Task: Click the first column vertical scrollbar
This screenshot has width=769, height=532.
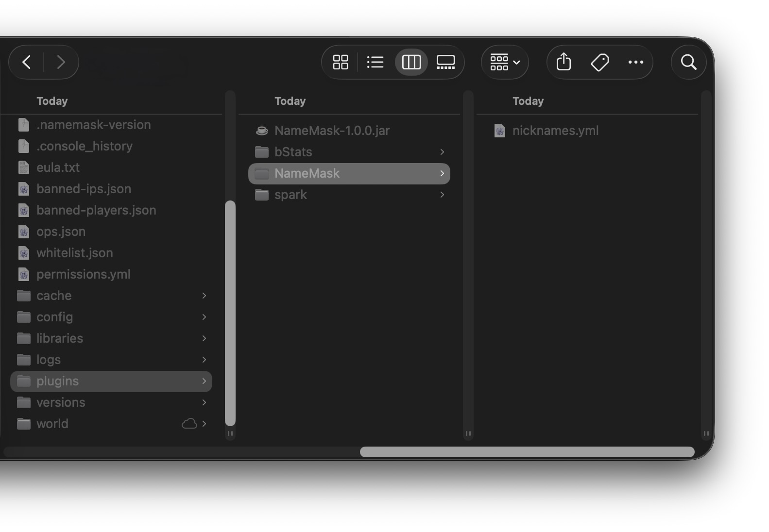Action: point(230,313)
